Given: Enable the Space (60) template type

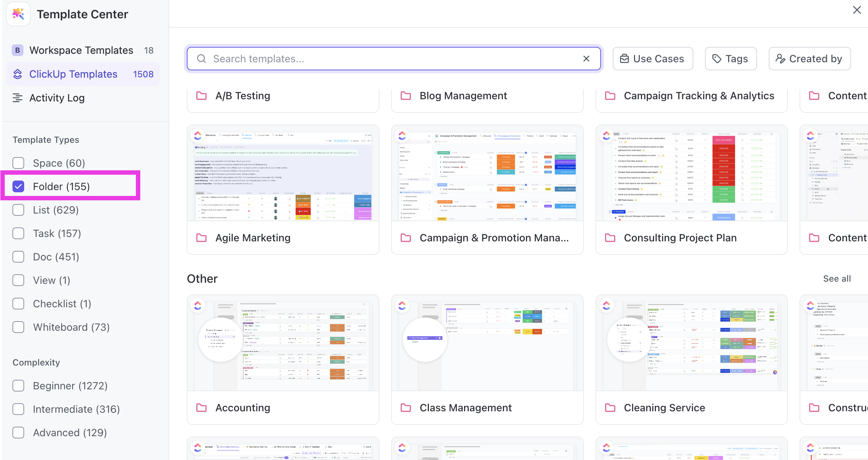Looking at the screenshot, I should point(18,163).
